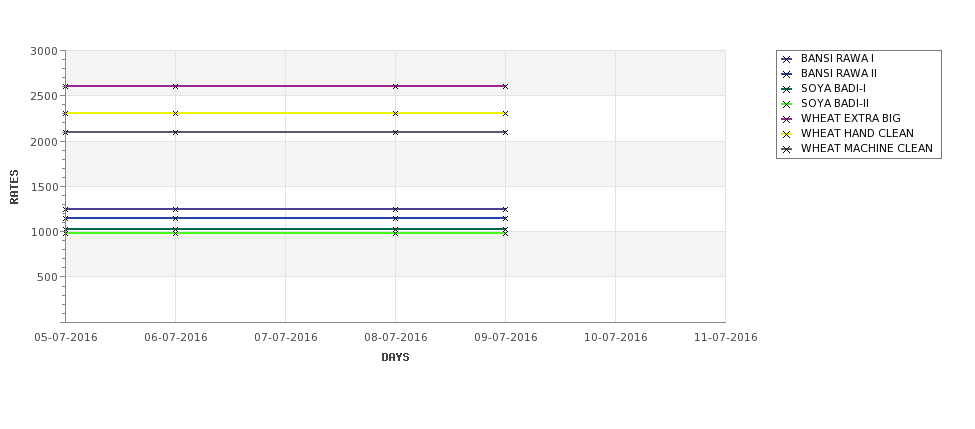Select the WHEAT EXTRA BIG legend label
Viewport: 975px width, 429px height.
850,118
